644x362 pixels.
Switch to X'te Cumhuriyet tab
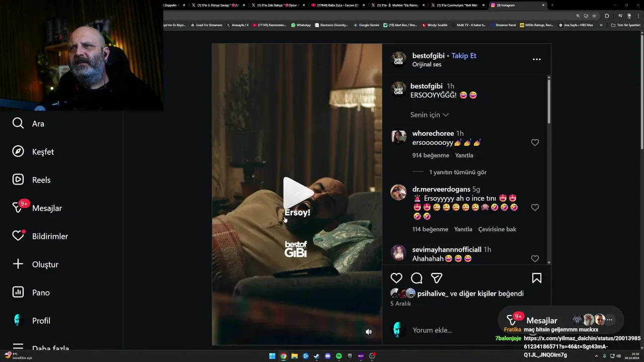pos(457,5)
